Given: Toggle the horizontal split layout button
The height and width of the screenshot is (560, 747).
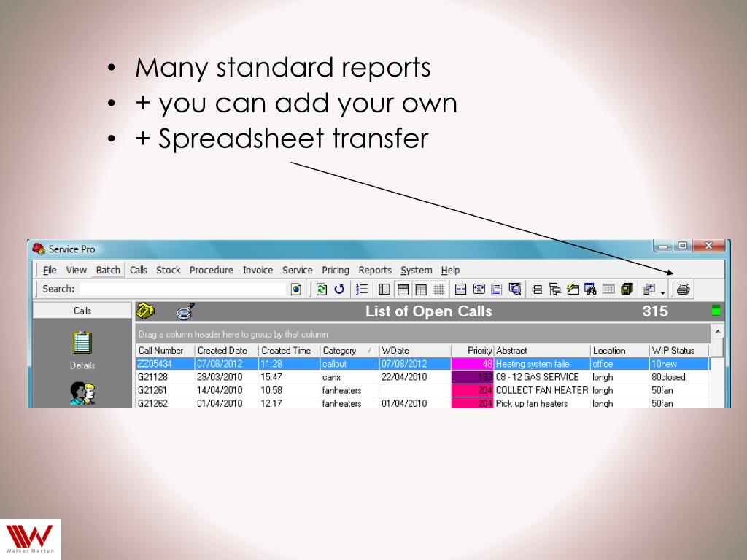Looking at the screenshot, I should pos(403,289).
